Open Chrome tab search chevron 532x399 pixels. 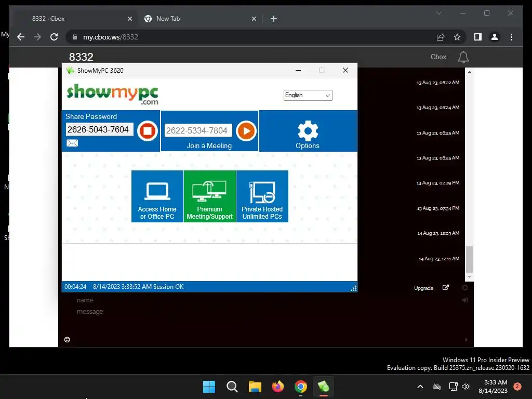click(438, 13)
